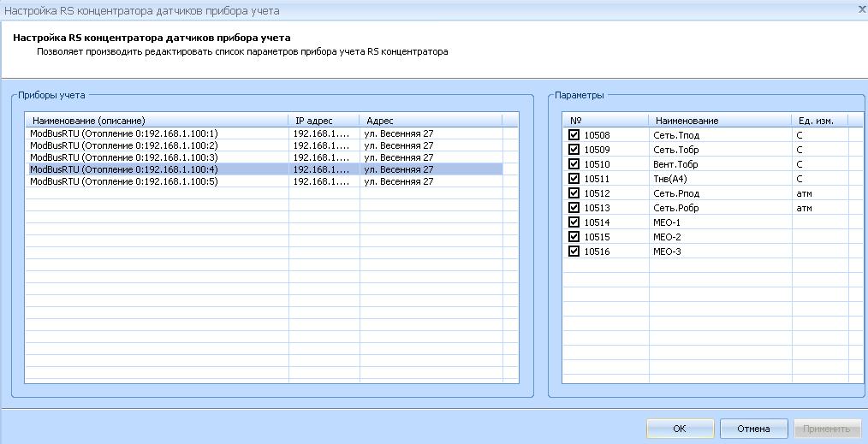Toggle checkbox for parameter 10512 Сеть.Рпод
868x444 pixels.
click(574, 193)
